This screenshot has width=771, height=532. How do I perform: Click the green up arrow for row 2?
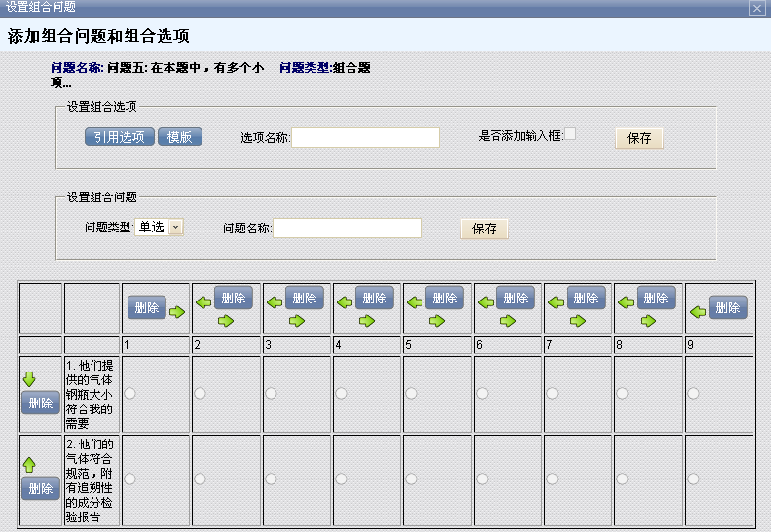pyautogui.click(x=29, y=465)
